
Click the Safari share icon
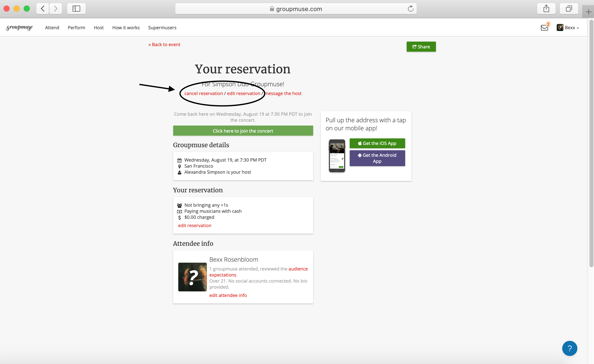click(546, 9)
